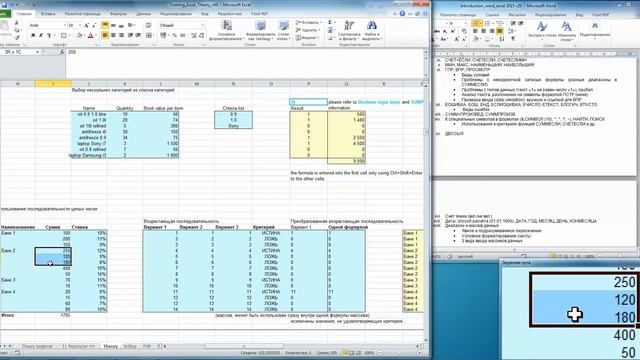Toggle Word bullets list button
The image size is (640, 360).
point(476,23)
